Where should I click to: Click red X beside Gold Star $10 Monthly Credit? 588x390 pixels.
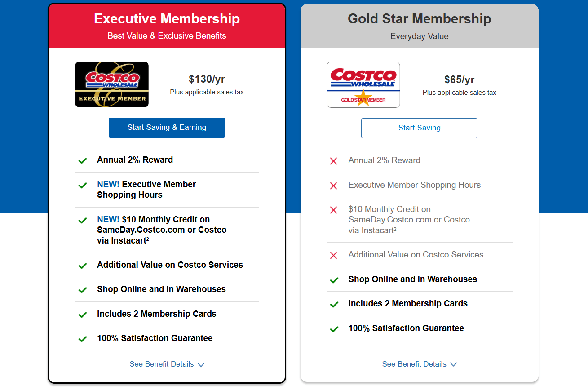pos(333,210)
